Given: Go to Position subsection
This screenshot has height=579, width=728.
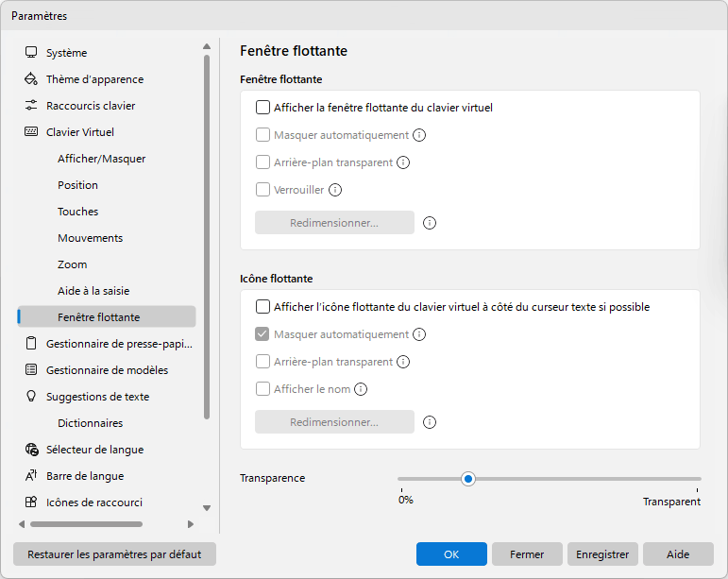Looking at the screenshot, I should coord(107,185).
